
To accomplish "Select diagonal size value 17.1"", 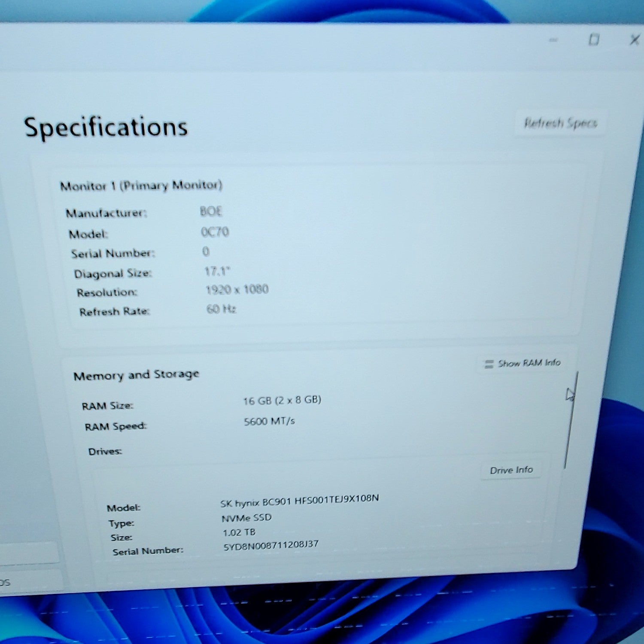I will click(217, 271).
